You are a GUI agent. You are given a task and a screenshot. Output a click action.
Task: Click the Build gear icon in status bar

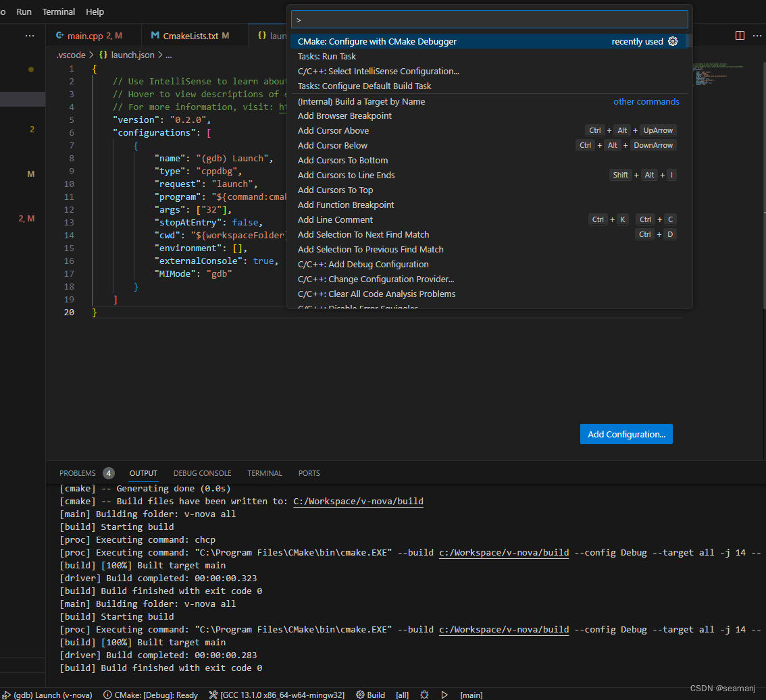(x=360, y=695)
